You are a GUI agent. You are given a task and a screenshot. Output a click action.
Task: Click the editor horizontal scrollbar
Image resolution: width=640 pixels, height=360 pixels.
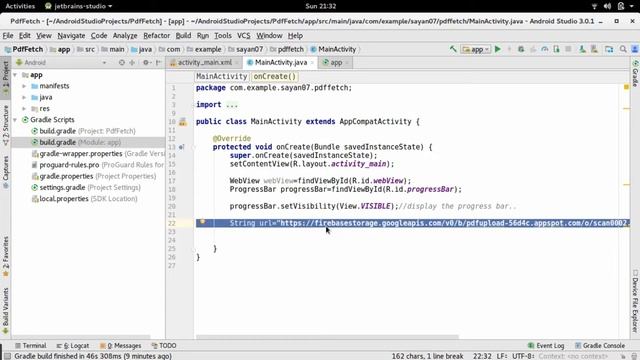coord(327,337)
